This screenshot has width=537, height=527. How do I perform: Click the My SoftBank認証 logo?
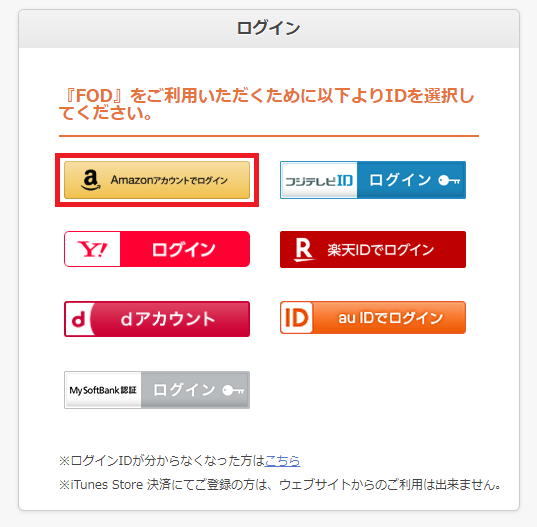pos(103,390)
